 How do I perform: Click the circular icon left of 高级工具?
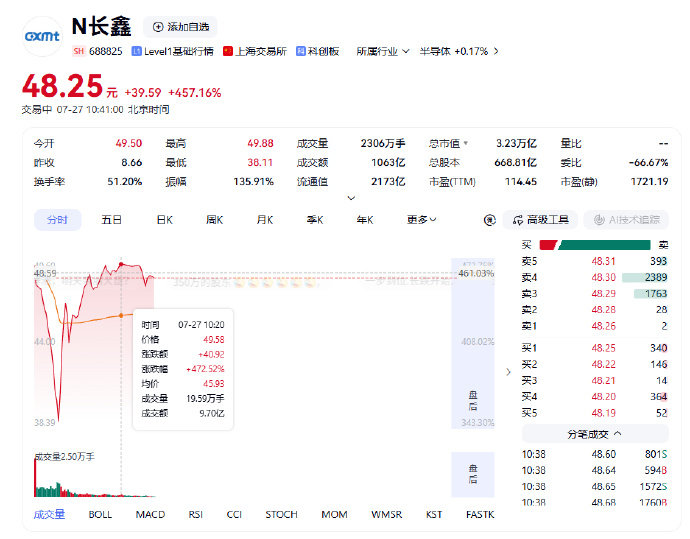[x=490, y=220]
